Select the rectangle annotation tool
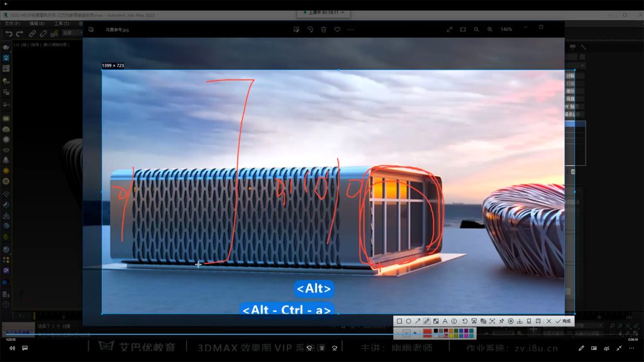Image resolution: width=644 pixels, height=362 pixels. coord(399,321)
